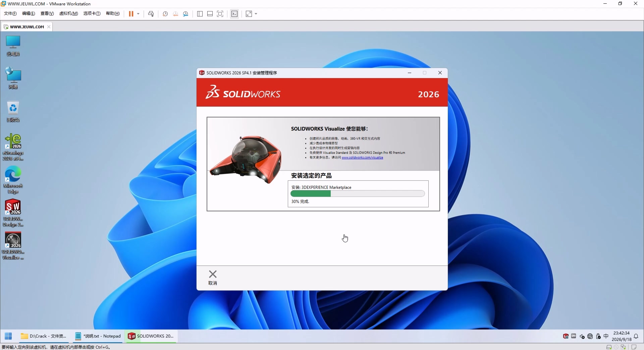Click the SOLIDWORKS Visualize 2026 desktop shortcut
Image resolution: width=644 pixels, height=350 pixels.
tap(13, 246)
